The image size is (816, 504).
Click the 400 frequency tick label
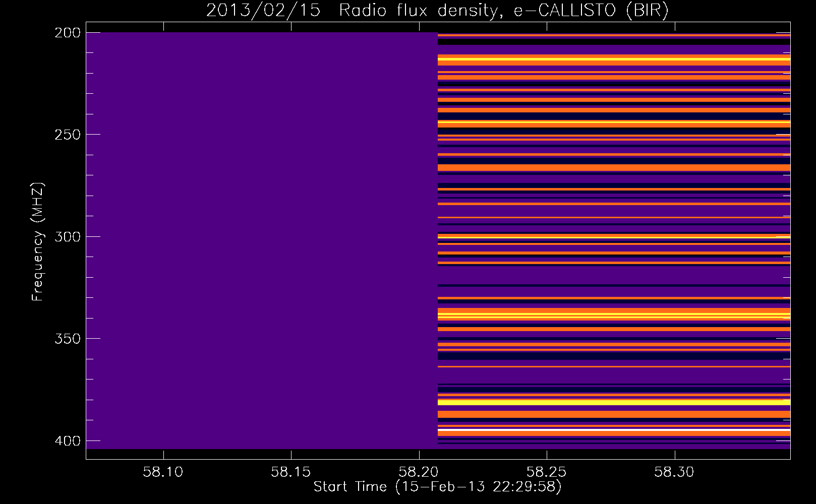pos(68,441)
